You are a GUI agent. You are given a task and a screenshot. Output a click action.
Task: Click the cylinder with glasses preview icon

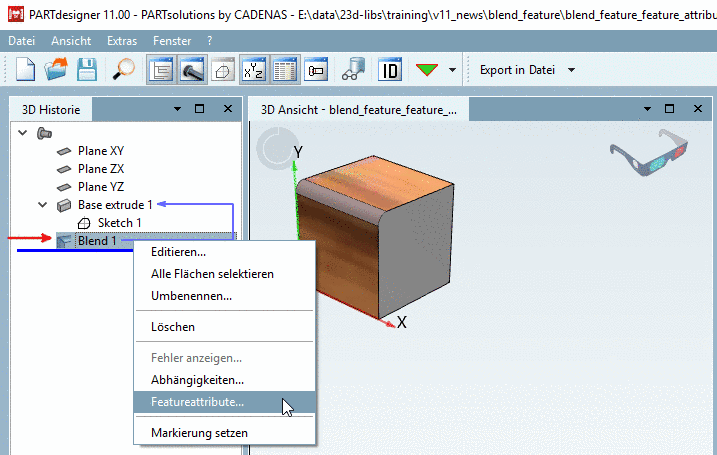353,70
